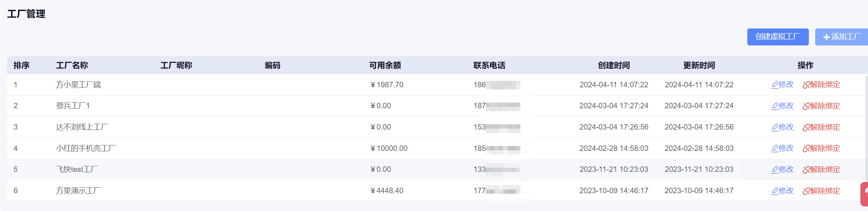Click the unbind icon for 蔡兵工厂1
868x211 pixels.
click(x=806, y=106)
